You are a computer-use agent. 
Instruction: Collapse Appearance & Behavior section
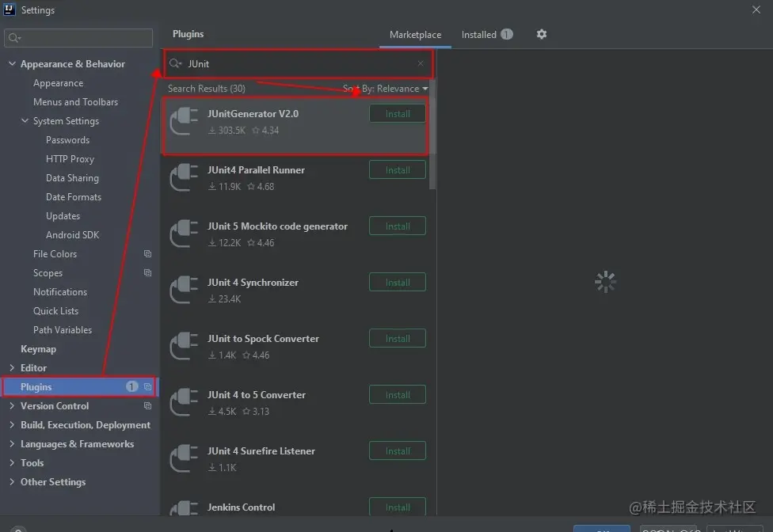(13, 63)
